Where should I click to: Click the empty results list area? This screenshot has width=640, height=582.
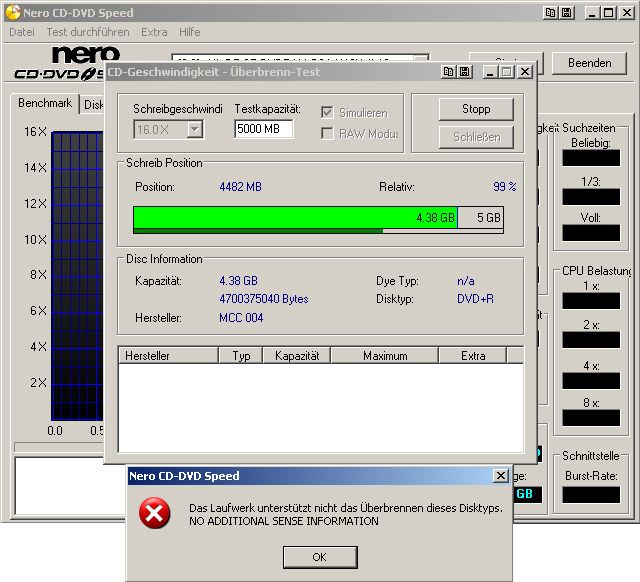[x=321, y=408]
